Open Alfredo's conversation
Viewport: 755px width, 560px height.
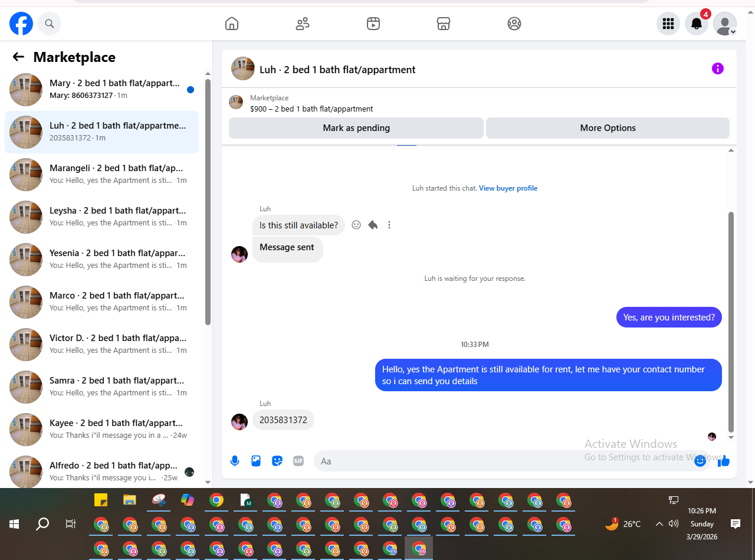coord(101,471)
